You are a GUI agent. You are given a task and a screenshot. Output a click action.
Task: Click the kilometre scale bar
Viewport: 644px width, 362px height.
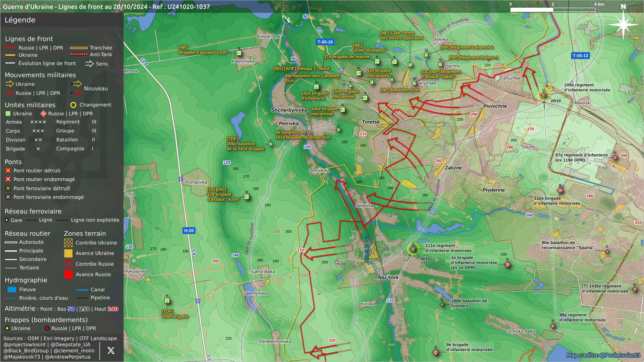click(552, 10)
